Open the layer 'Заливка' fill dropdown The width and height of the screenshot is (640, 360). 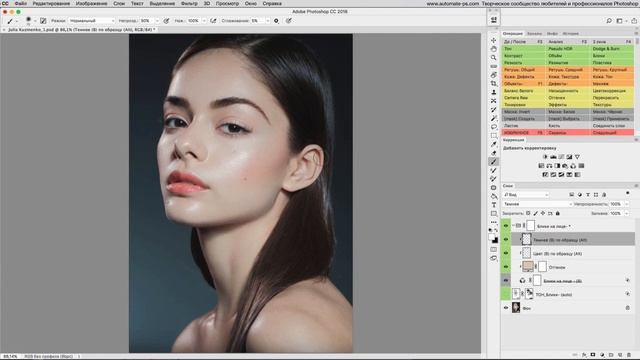(x=627, y=213)
